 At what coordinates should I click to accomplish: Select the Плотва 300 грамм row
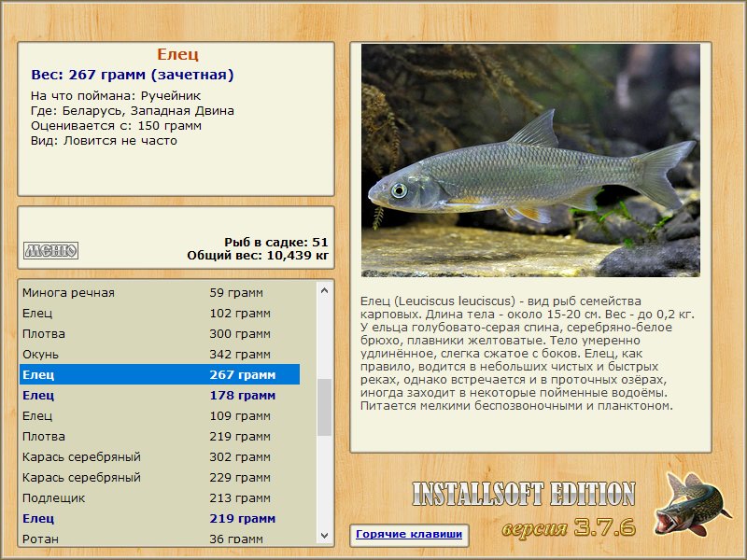(x=160, y=333)
